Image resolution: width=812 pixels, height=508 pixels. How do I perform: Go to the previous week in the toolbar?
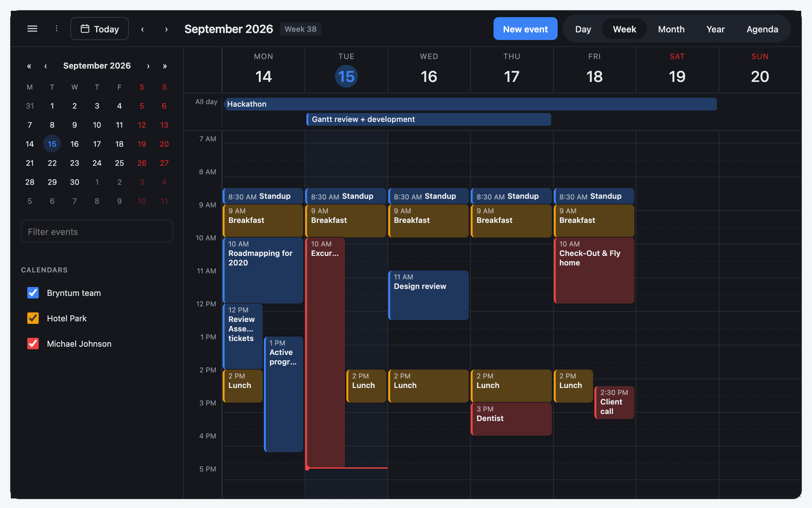point(143,29)
